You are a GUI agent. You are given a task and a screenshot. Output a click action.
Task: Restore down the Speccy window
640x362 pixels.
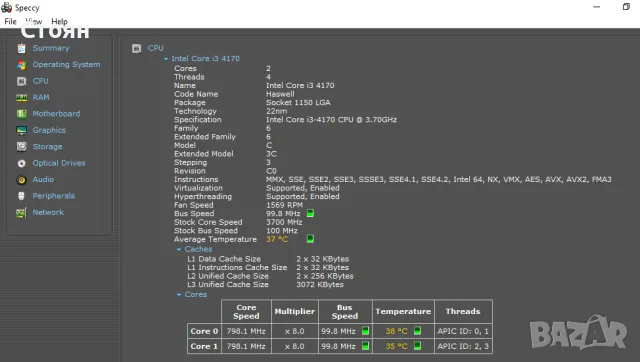pyautogui.click(x=626, y=7)
